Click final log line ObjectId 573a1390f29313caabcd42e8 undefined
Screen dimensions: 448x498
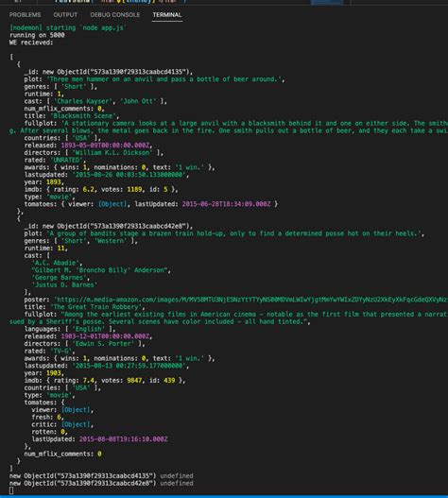101,483
